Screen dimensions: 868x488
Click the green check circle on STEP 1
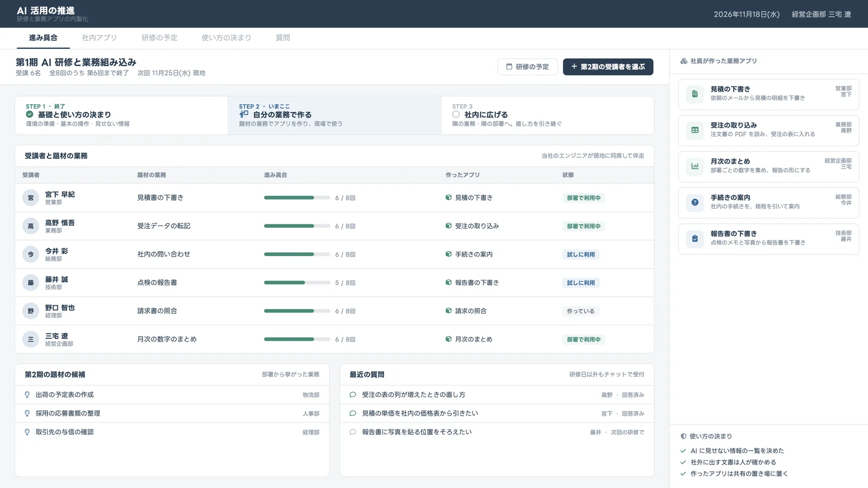pyautogui.click(x=29, y=114)
